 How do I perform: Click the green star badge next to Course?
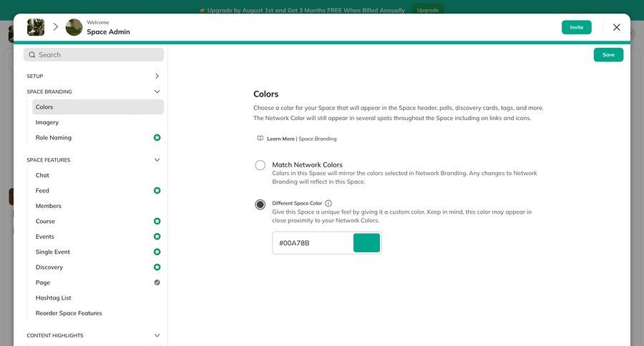click(x=157, y=221)
